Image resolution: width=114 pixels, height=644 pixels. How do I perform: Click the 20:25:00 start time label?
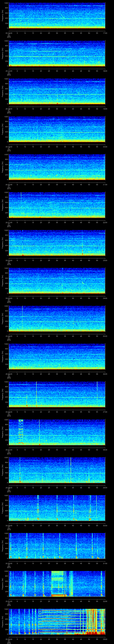9,374
